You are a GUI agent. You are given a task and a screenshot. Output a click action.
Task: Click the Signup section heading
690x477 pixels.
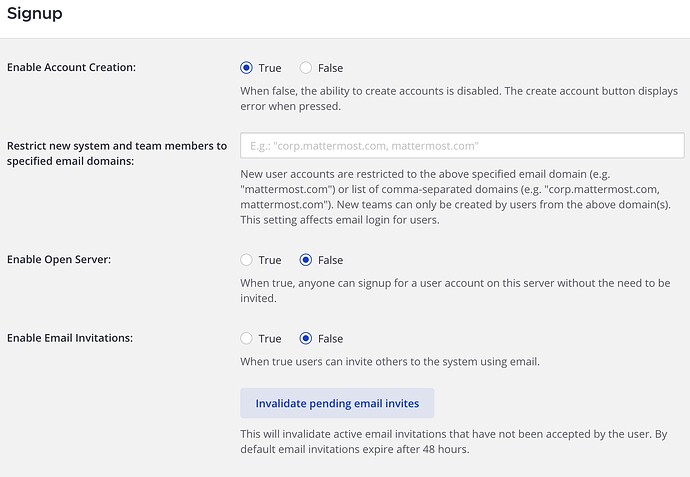click(35, 14)
